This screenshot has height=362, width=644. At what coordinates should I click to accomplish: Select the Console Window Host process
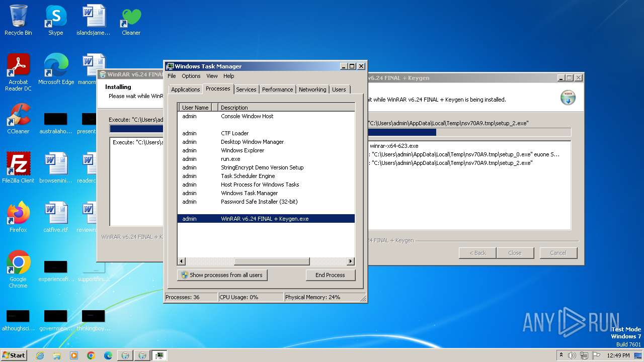click(x=266, y=116)
